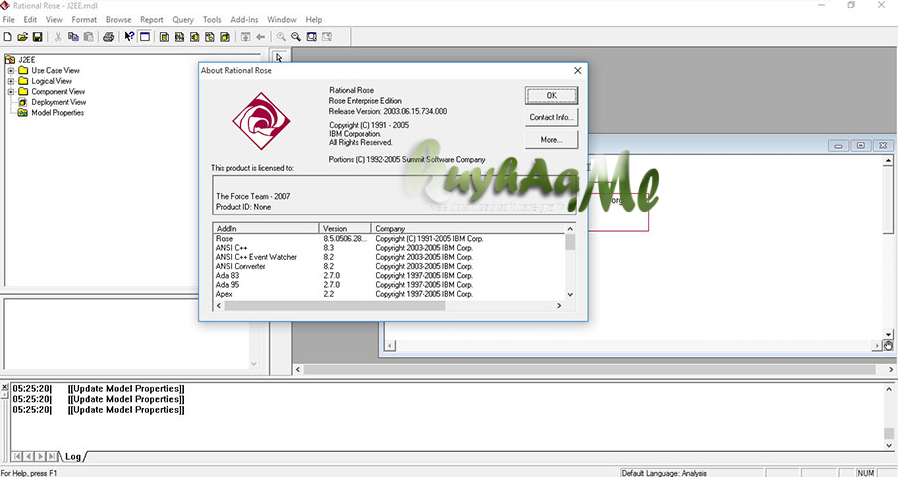
Task: Click the AddIn list horizontal scrollbar thumb
Action: (x=335, y=306)
